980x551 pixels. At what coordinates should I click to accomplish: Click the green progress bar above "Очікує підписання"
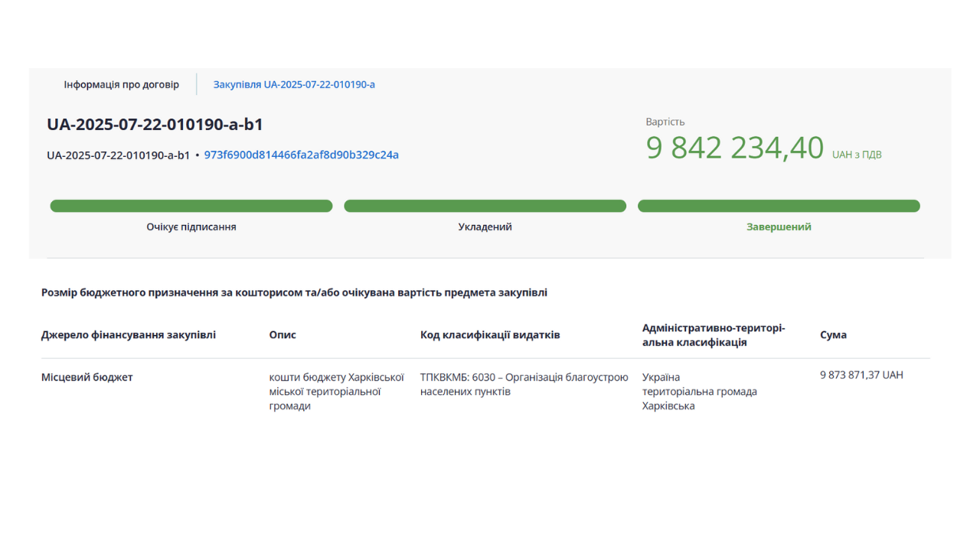point(191,206)
